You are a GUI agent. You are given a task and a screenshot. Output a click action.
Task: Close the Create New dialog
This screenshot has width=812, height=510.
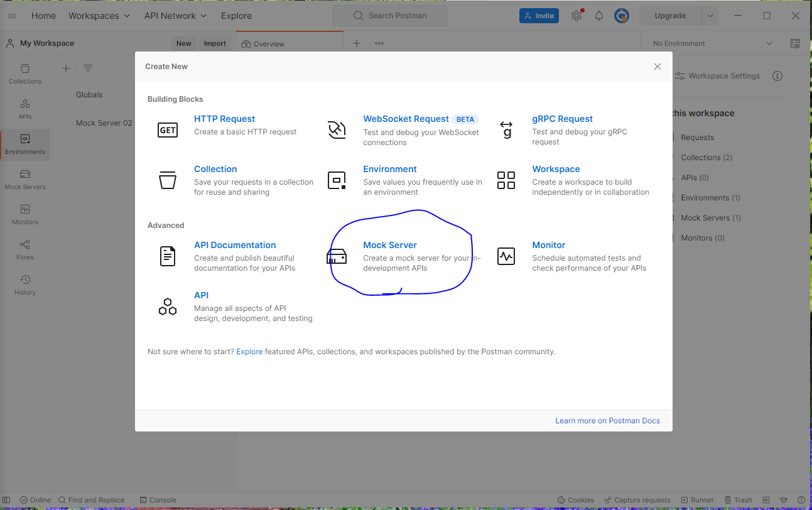coord(658,67)
